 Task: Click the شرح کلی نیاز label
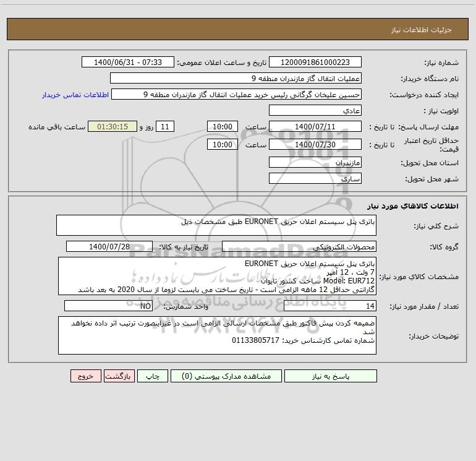coord(436,226)
